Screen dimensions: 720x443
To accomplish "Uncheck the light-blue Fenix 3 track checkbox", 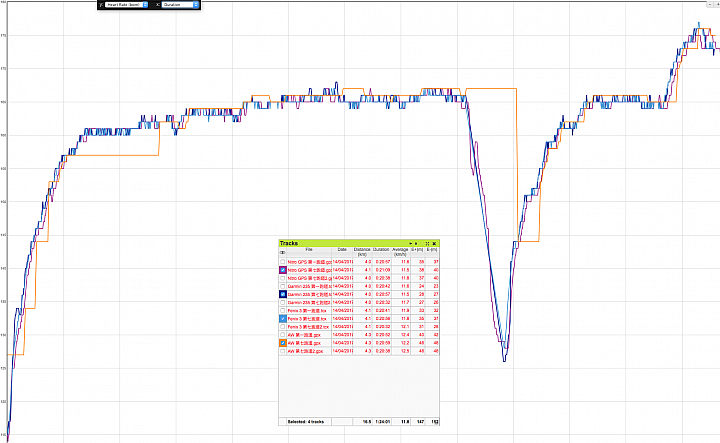I will coord(283,319).
